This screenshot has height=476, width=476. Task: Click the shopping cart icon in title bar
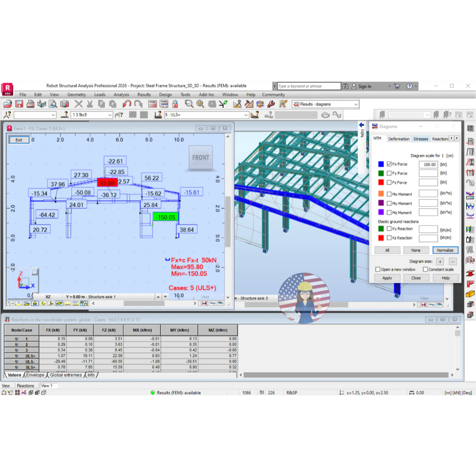[x=397, y=86]
